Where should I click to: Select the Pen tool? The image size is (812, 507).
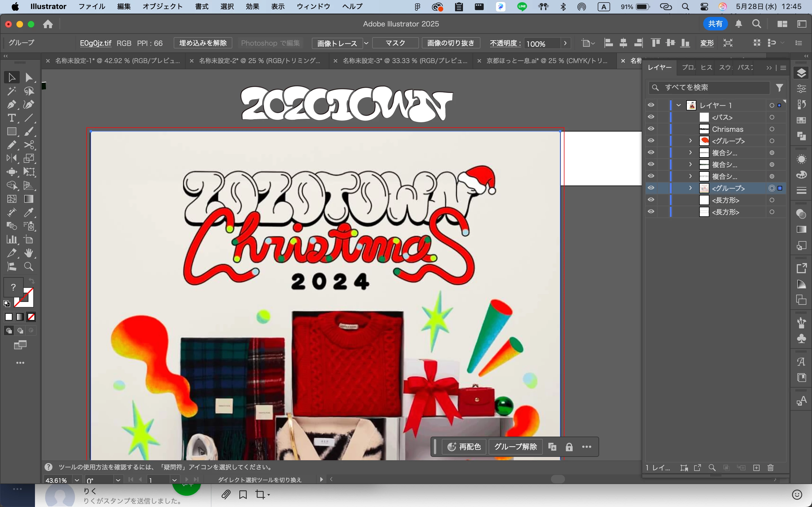click(x=11, y=104)
